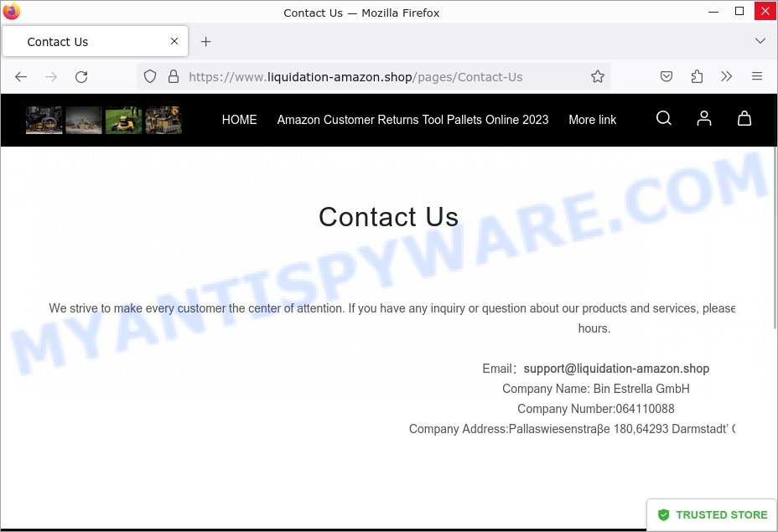Click the Contact Us page heading
Image resolution: width=778 pixels, height=532 pixels.
pos(388,217)
